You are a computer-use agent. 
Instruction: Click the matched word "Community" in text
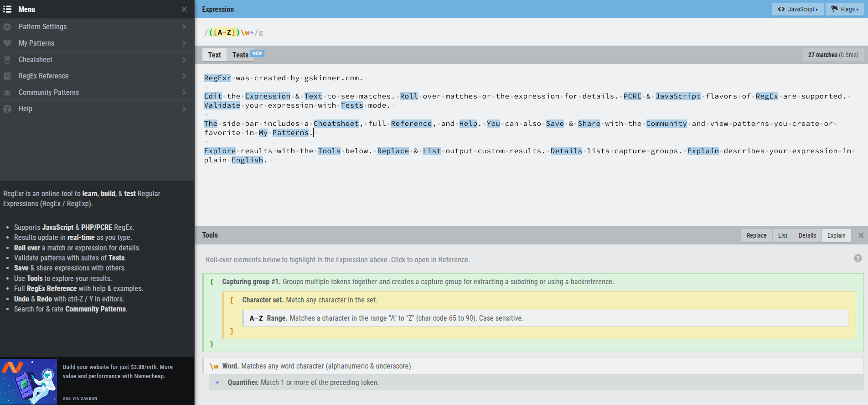coord(666,124)
